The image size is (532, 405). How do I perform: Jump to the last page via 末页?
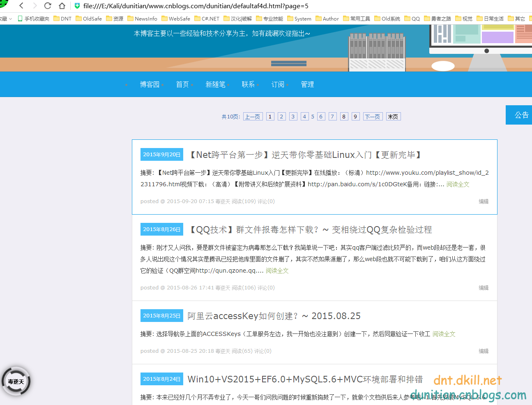393,116
